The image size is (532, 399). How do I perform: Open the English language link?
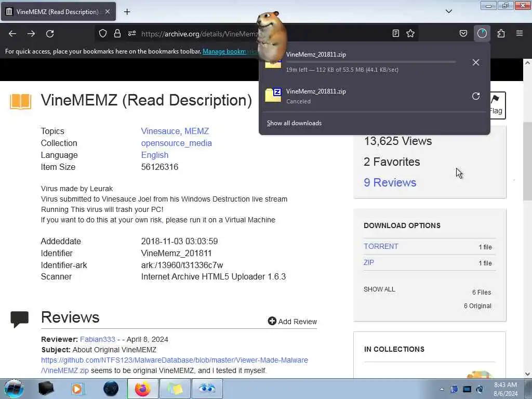155,155
